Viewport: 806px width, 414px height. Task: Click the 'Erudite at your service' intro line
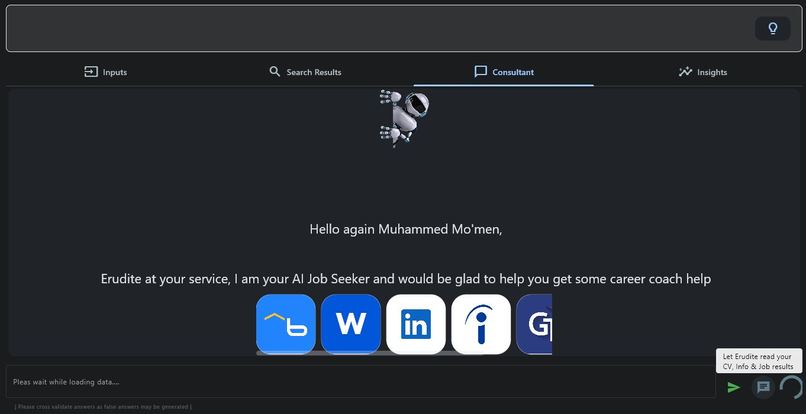pos(406,279)
